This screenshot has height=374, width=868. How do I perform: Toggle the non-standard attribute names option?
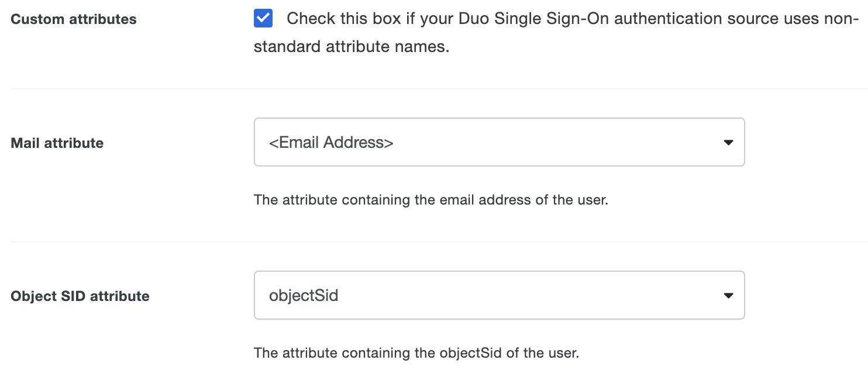[263, 18]
